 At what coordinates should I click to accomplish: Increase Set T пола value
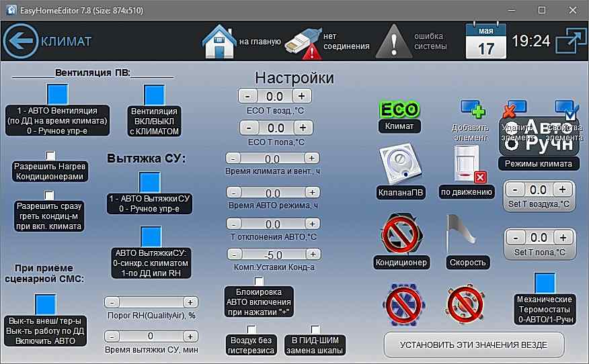coord(563,238)
